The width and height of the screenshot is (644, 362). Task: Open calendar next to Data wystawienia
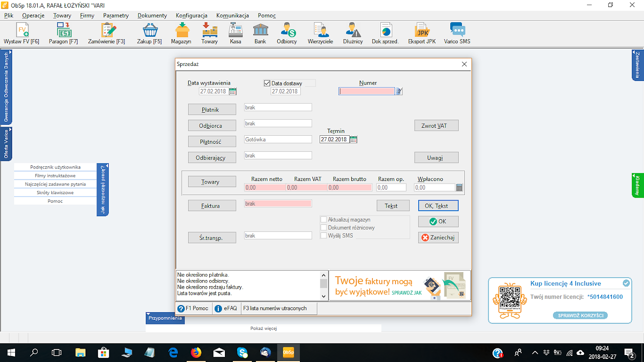coord(232,92)
